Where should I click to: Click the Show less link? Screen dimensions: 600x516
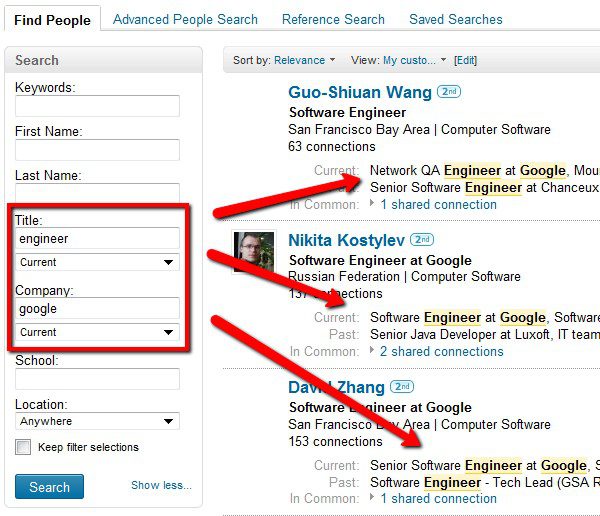tap(160, 486)
